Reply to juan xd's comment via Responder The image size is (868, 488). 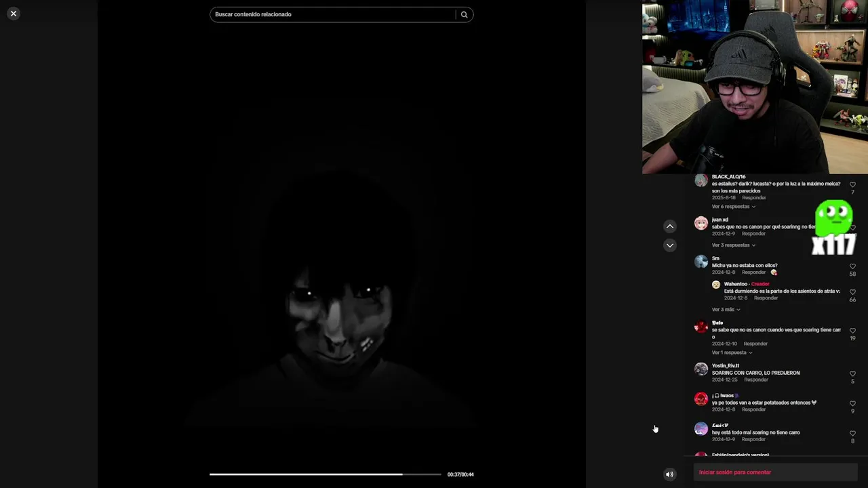(x=753, y=234)
